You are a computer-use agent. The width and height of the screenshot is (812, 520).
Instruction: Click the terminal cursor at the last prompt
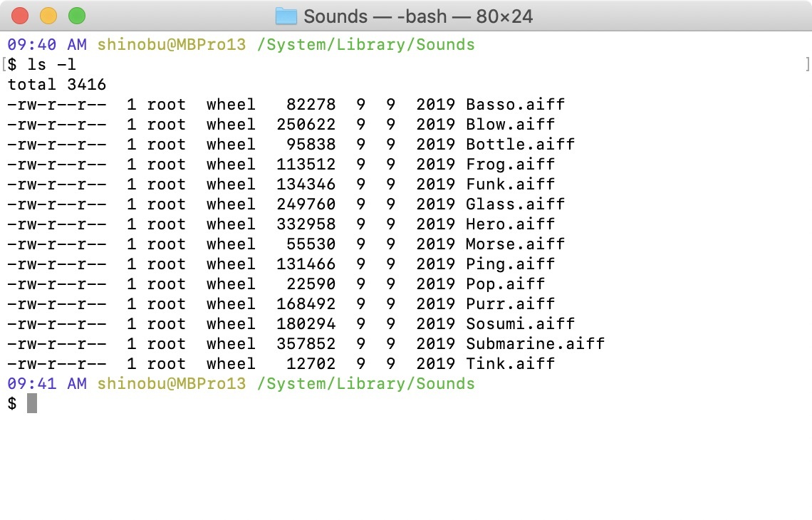pyautogui.click(x=32, y=403)
